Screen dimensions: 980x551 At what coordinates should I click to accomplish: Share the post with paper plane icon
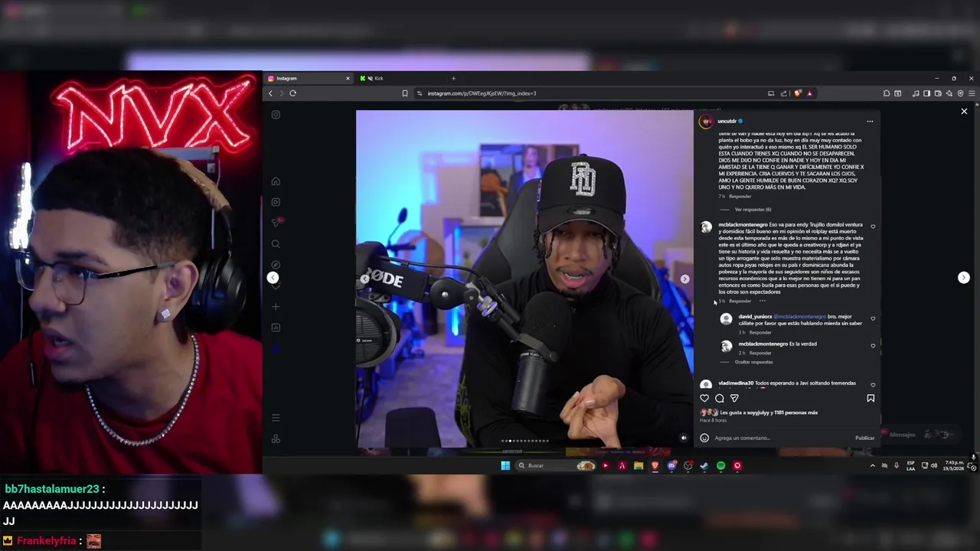(x=734, y=398)
